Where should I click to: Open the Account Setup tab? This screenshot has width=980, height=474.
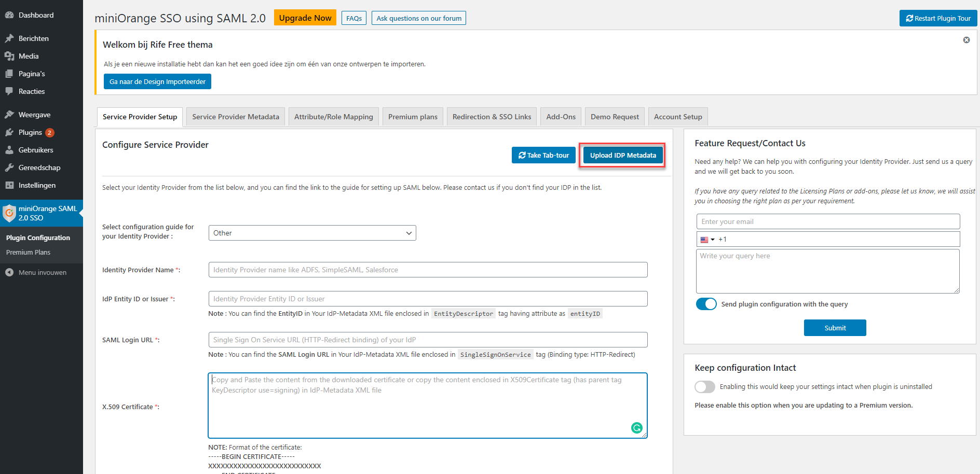pyautogui.click(x=678, y=117)
